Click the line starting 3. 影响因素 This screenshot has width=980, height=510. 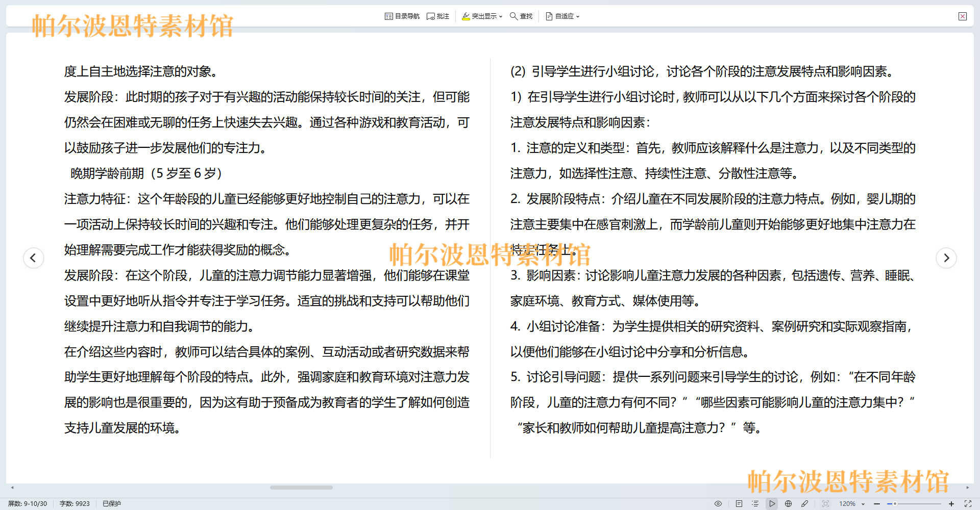pos(713,275)
